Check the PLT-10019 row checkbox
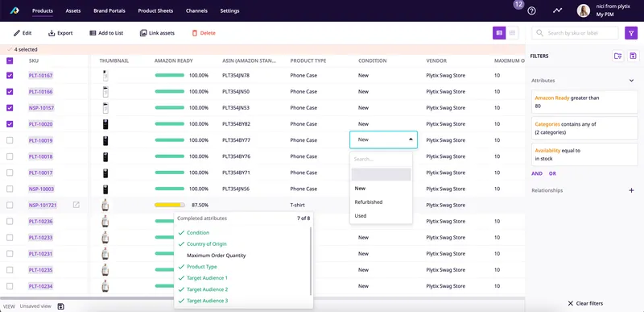The width and height of the screenshot is (644, 312). (10, 140)
